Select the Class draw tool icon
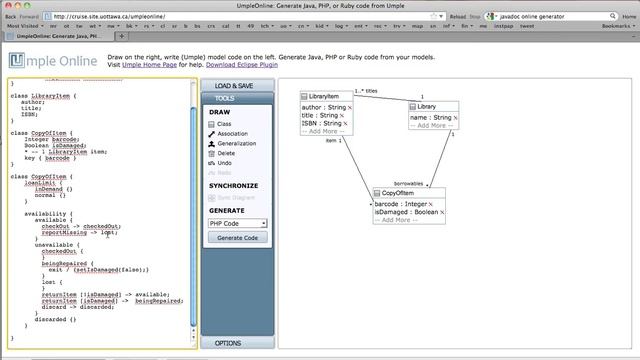640x360 pixels. [211, 124]
